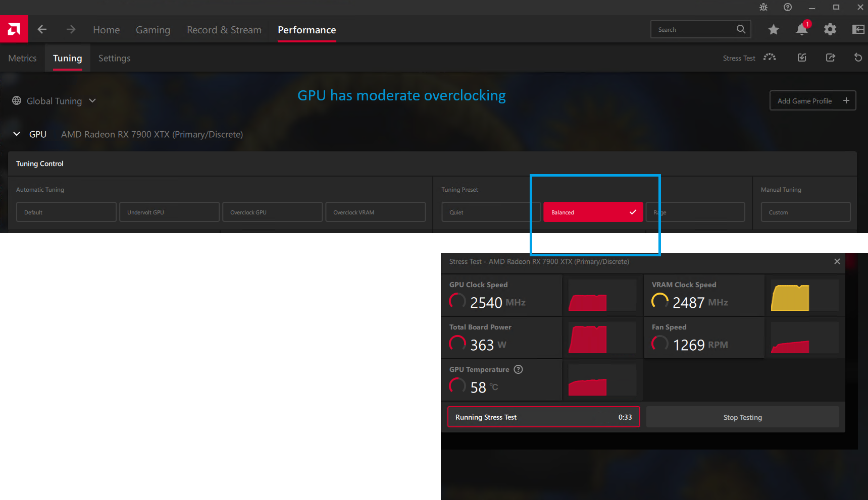Expand the Global Tuning dropdown

pyautogui.click(x=92, y=100)
